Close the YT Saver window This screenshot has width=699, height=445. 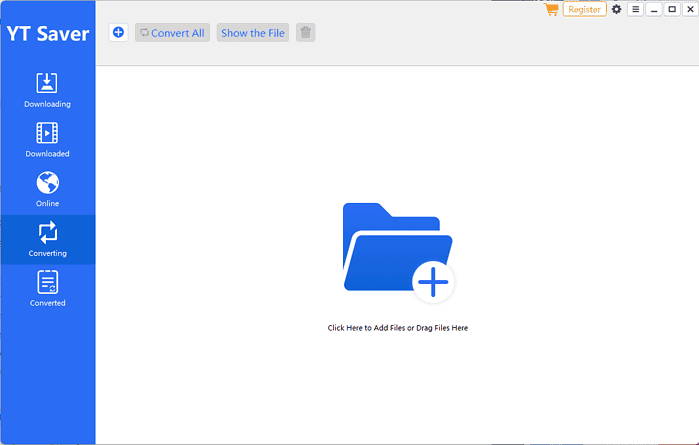(689, 9)
